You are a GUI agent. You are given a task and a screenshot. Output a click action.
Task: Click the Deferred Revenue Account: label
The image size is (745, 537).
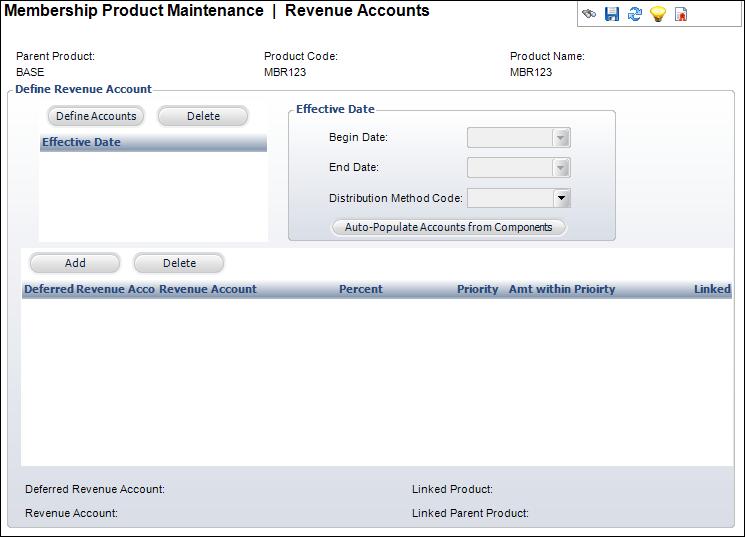click(95, 489)
